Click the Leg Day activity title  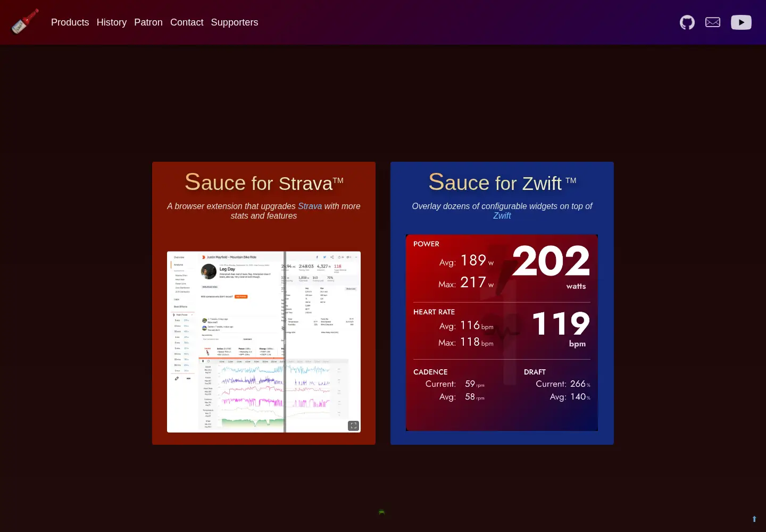pyautogui.click(x=227, y=269)
